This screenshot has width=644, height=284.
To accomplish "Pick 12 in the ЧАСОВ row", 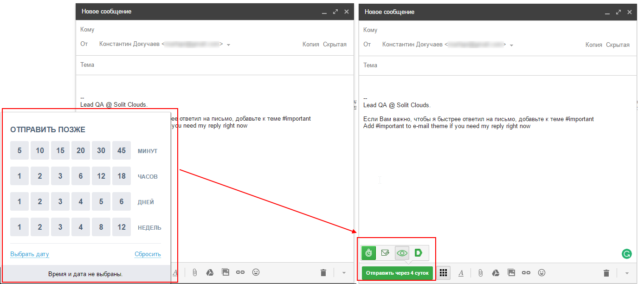I will tap(101, 176).
